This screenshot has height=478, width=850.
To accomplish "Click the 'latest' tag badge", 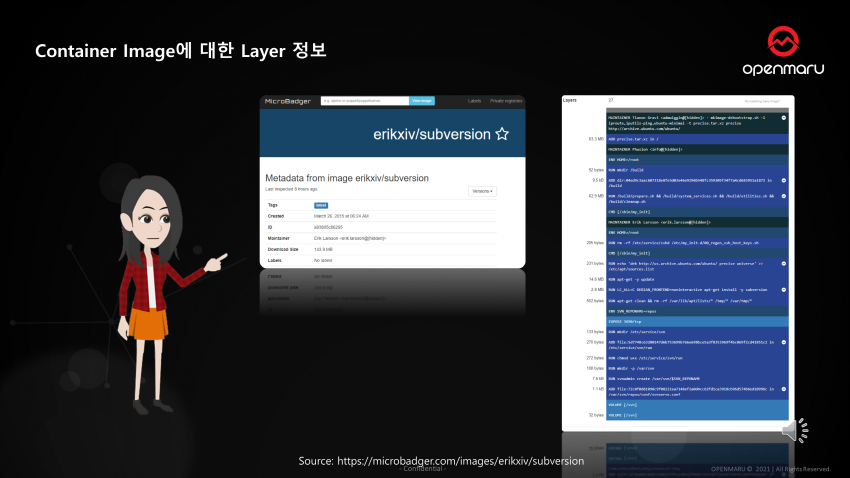I will (321, 205).
